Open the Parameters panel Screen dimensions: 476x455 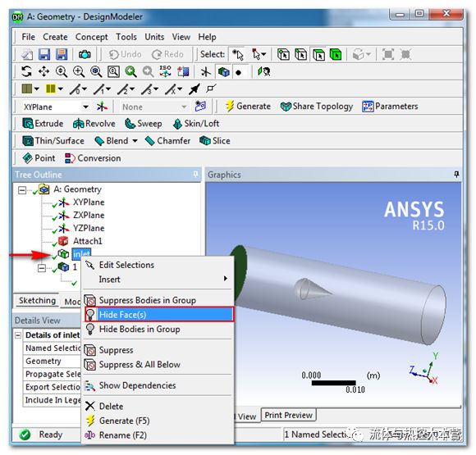(x=390, y=107)
